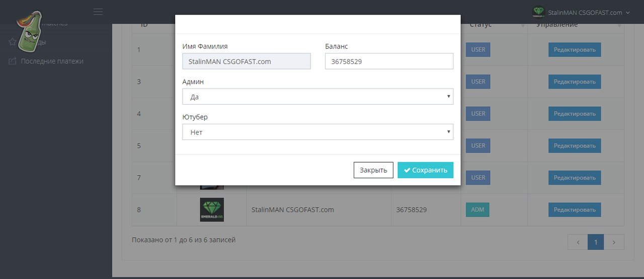Click Emerald.gg avatar thumbnail in row 8

[x=212, y=210]
